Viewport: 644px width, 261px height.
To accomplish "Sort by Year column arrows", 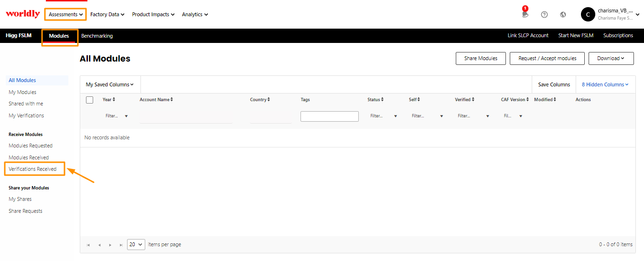I will [114, 100].
